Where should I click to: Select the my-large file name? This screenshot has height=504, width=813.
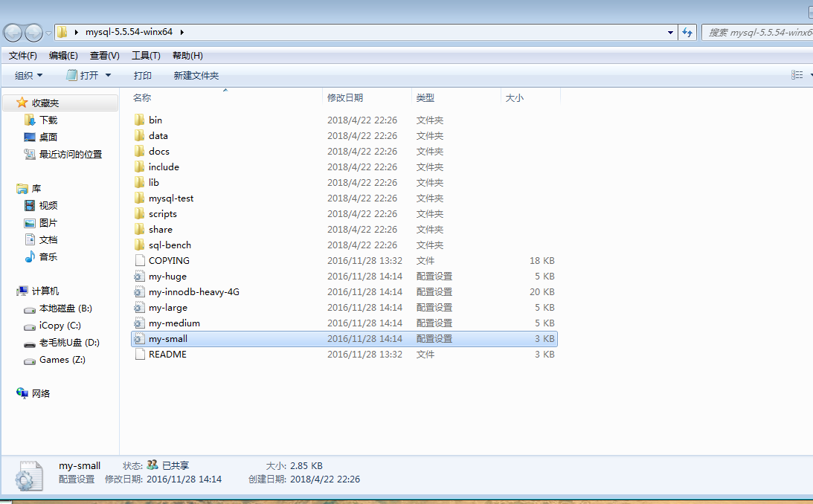(x=168, y=308)
